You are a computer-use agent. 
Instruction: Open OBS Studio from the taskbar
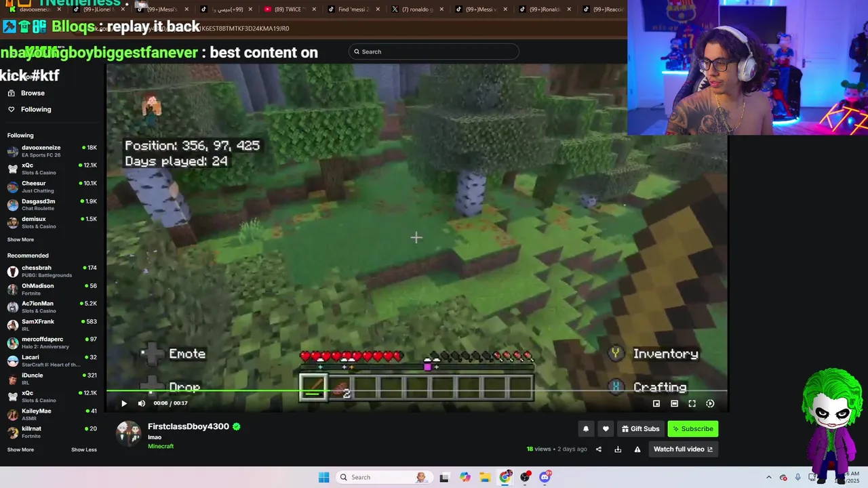click(525, 477)
